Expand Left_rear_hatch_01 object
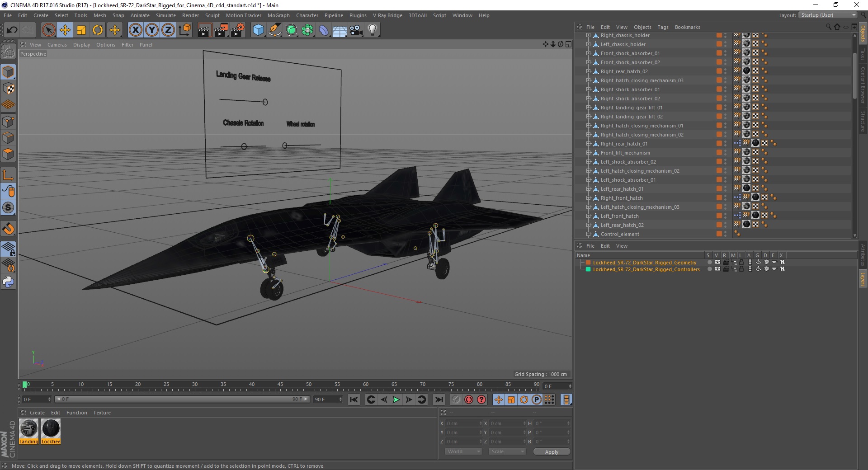The height and width of the screenshot is (470, 868). pos(589,189)
